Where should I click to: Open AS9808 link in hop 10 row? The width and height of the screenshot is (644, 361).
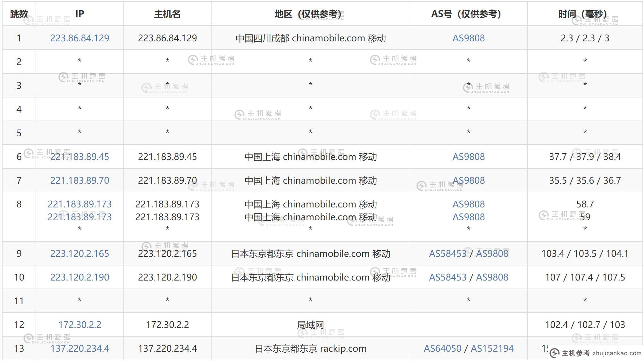tap(492, 277)
